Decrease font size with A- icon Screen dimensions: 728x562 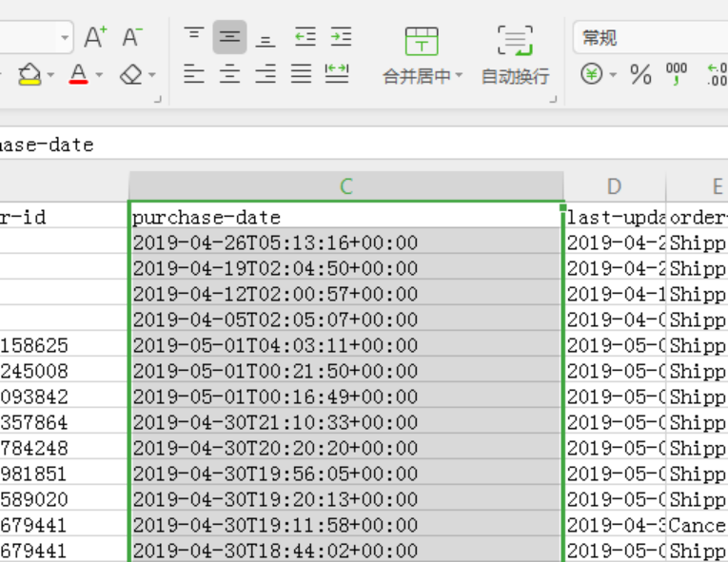point(132,37)
